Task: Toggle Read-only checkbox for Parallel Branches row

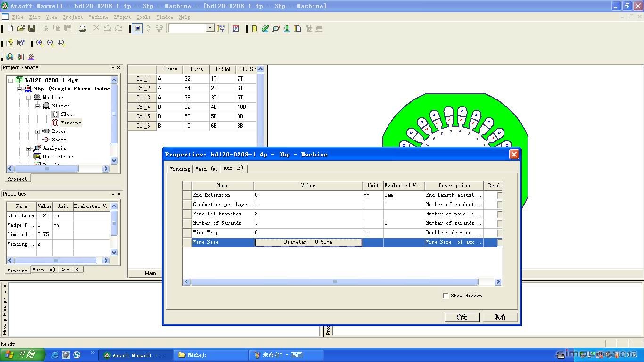Action: (499, 214)
